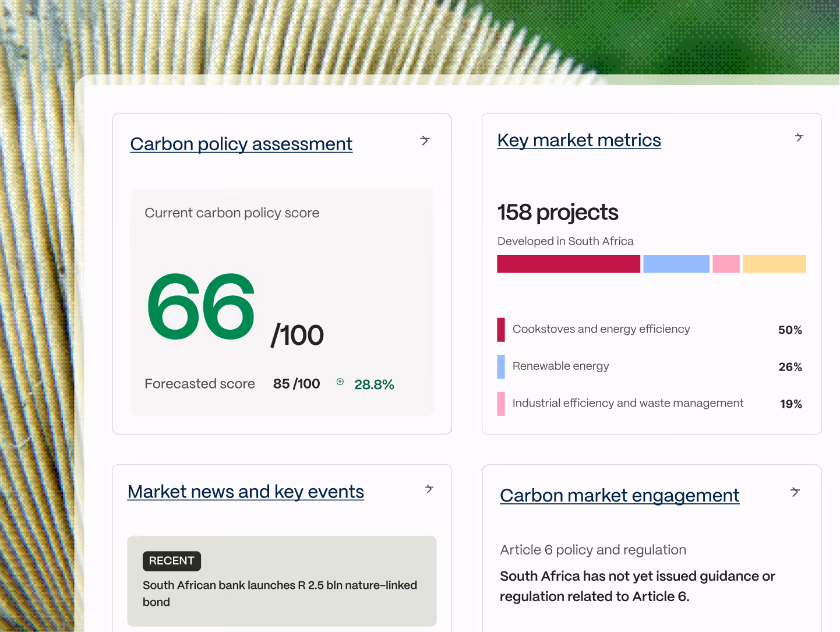The image size is (840, 632).
Task: Click the 158 projects heading
Action: 558,213
